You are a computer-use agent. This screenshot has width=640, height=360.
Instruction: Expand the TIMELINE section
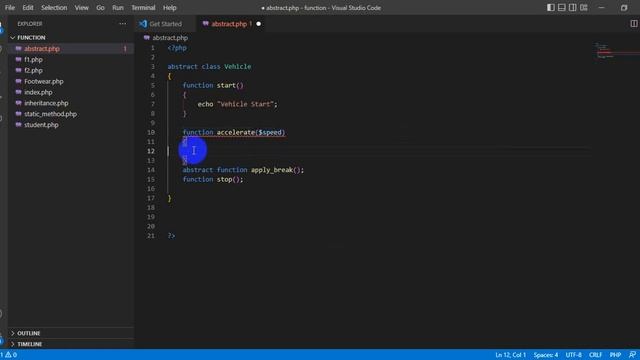tap(29, 344)
